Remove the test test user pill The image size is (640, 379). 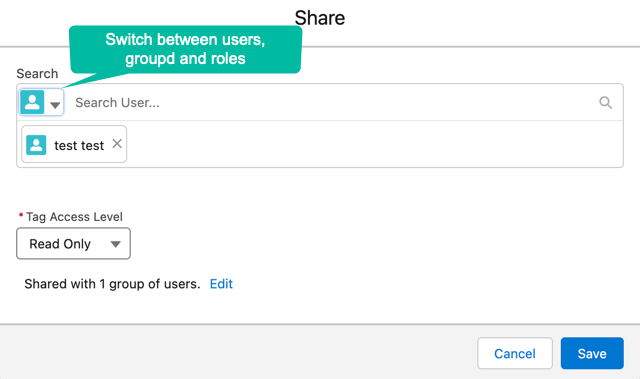(117, 144)
